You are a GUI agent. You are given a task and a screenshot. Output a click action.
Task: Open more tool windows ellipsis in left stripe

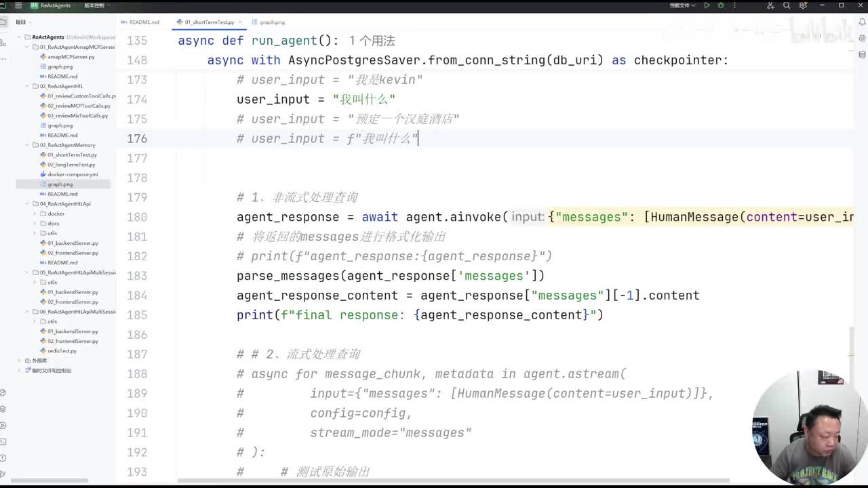3,58
